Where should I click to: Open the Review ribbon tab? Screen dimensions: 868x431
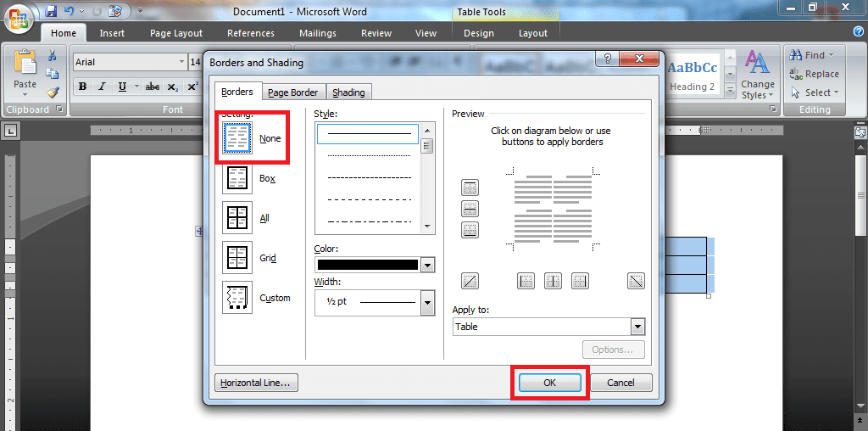pyautogui.click(x=376, y=33)
